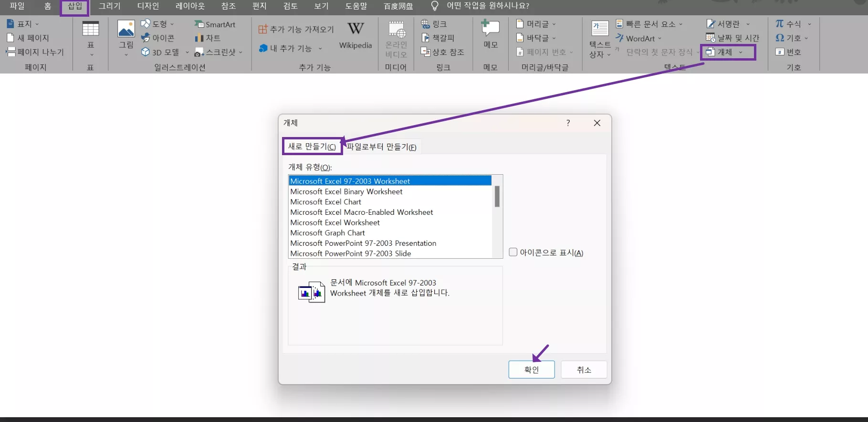This screenshot has width=868, height=422.
Task: Open the 스크린샷 screenshot tool
Action: [x=215, y=52]
